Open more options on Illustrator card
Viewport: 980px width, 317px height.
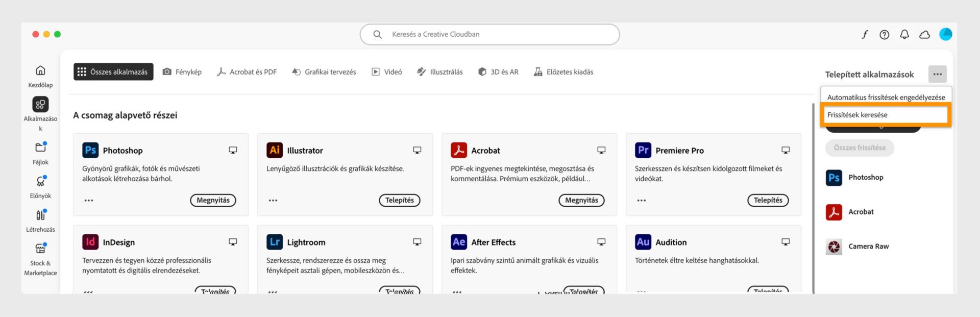(273, 201)
